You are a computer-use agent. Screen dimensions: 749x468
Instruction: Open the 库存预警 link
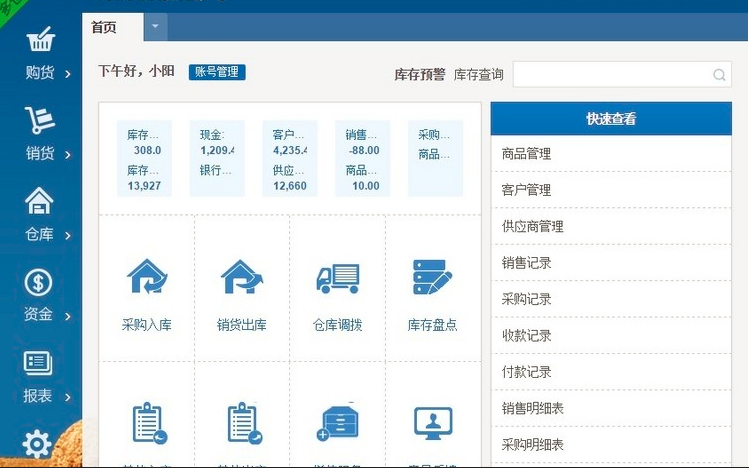click(x=419, y=74)
